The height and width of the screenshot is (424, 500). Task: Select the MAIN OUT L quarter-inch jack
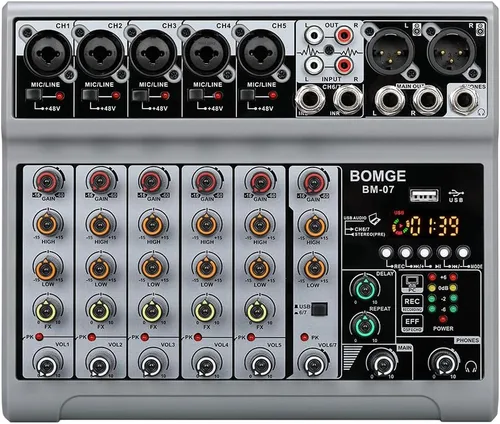390,99
